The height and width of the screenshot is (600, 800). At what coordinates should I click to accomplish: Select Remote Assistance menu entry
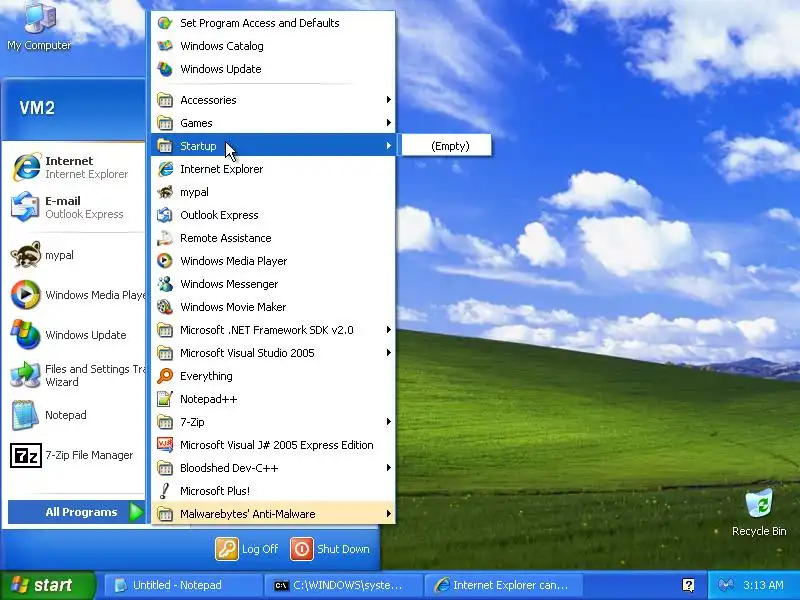273,238
